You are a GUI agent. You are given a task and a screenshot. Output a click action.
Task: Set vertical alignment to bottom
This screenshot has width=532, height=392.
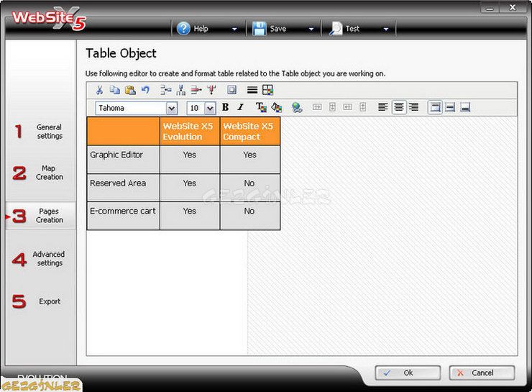[465, 108]
